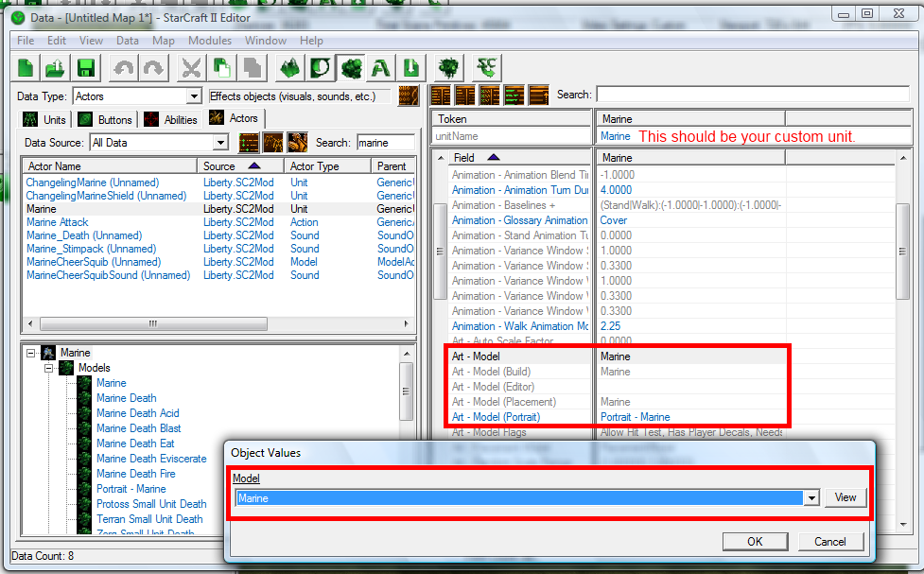Click the middle orange icon next to Data Source
924x574 pixels.
[x=273, y=143]
